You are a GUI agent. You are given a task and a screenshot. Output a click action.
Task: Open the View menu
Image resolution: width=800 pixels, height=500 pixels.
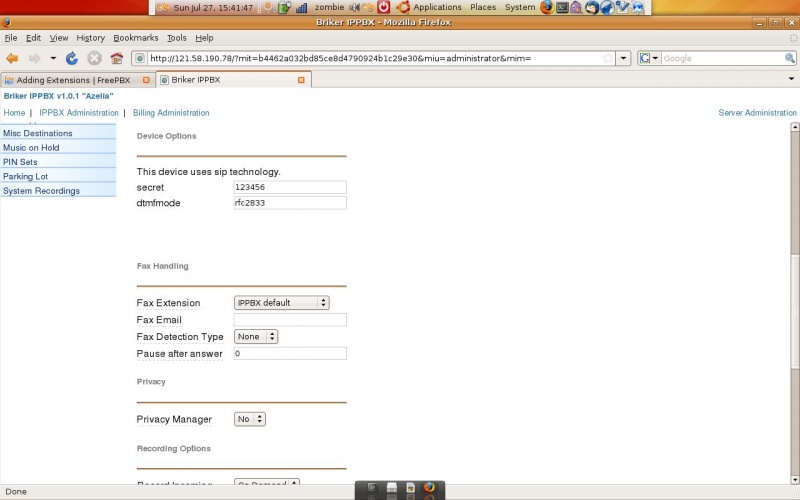tap(59, 38)
